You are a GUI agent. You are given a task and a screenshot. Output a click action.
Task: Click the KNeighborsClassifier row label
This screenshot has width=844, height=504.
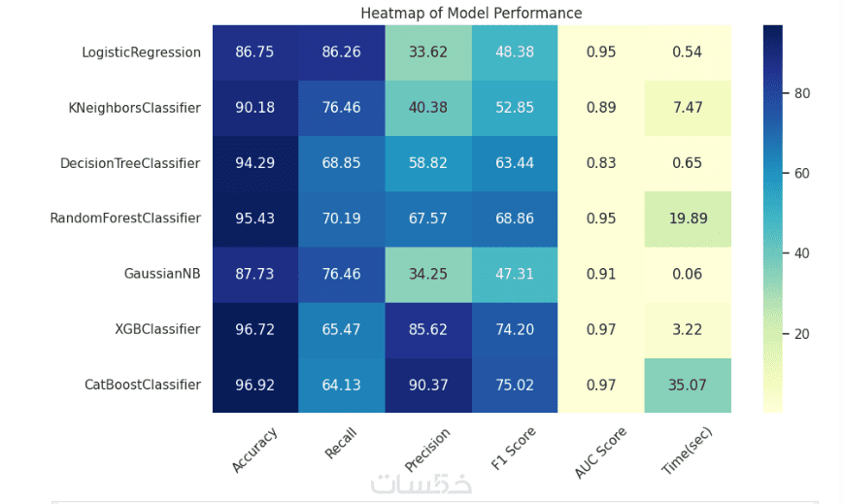pyautogui.click(x=133, y=108)
